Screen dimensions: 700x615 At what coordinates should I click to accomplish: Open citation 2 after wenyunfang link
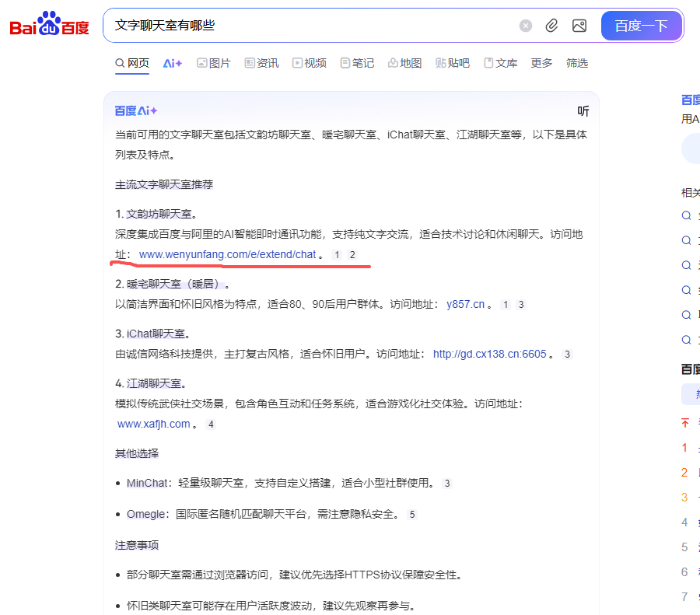pos(352,255)
